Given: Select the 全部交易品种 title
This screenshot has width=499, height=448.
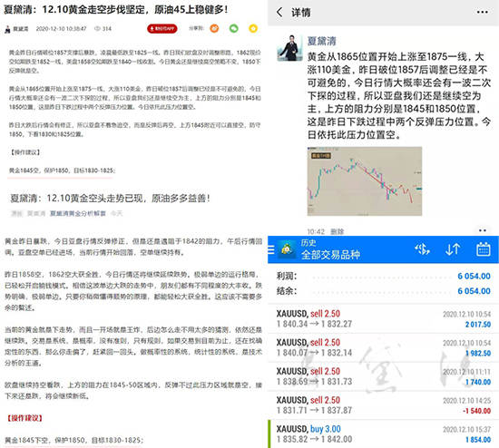Looking at the screenshot, I should 330,255.
